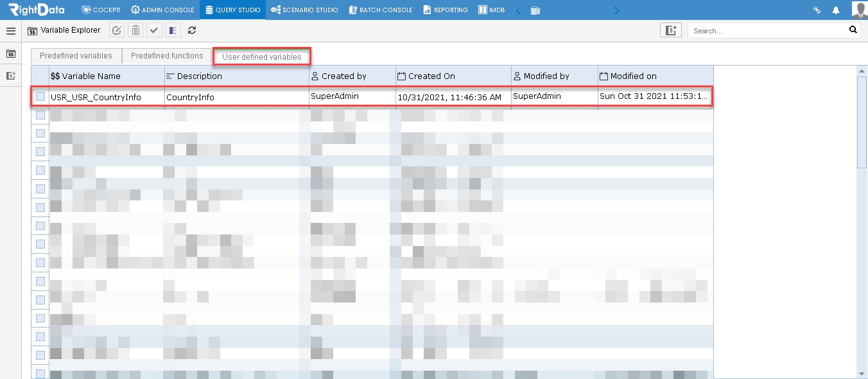
Task: Click the edit variable icon in toolbar
Action: pyautogui.click(x=117, y=30)
